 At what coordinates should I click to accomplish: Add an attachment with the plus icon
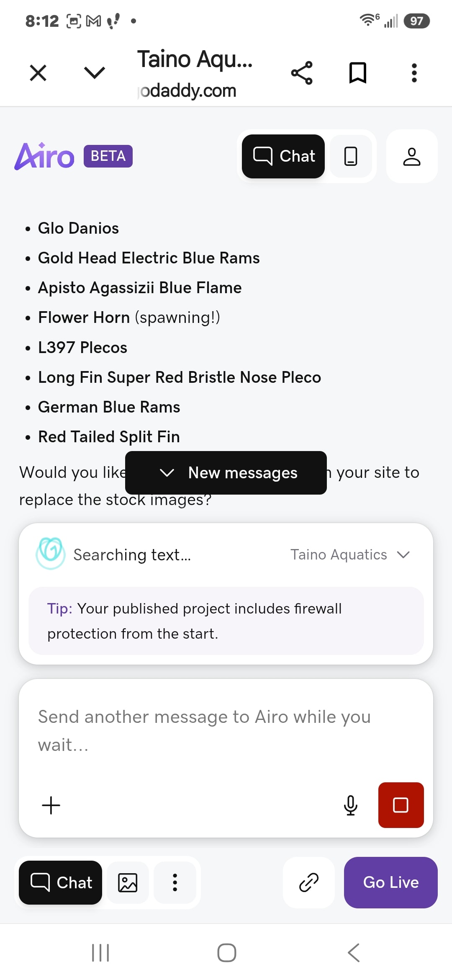pyautogui.click(x=51, y=805)
